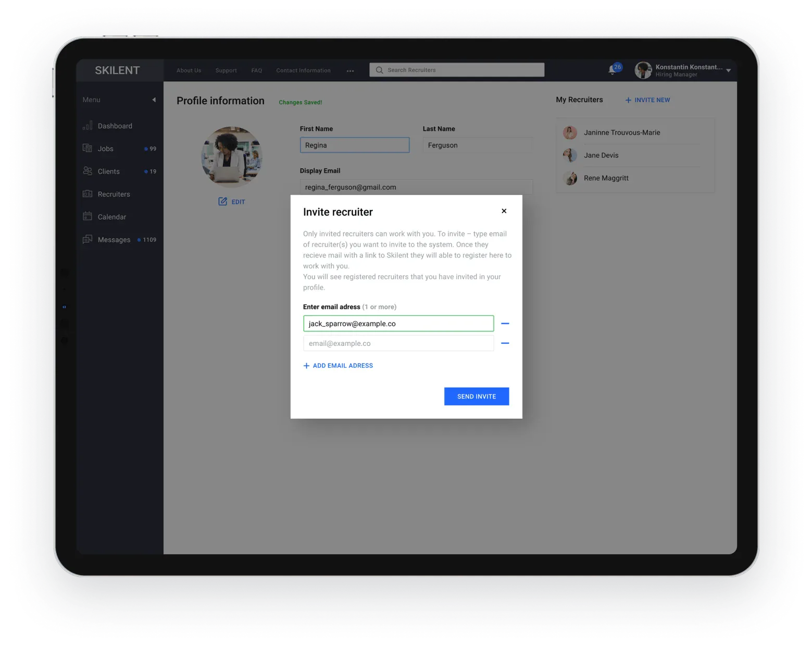Screen dimensions: 812x646
Task: Remove the jack_sparrow email row
Action: [x=505, y=324]
